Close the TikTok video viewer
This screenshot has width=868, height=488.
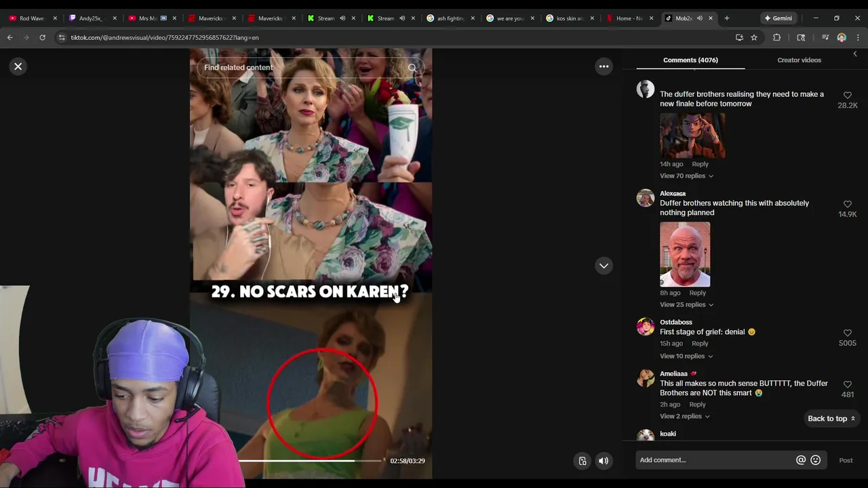point(18,66)
